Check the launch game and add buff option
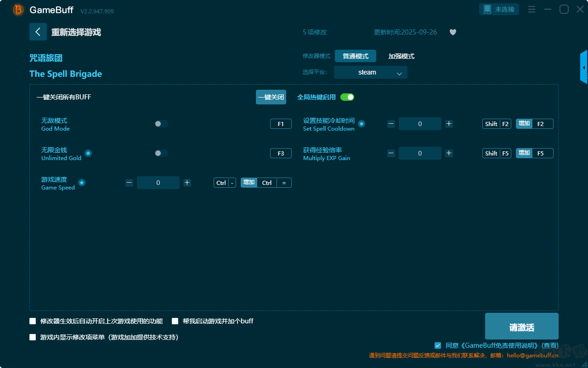Image resolution: width=588 pixels, height=368 pixels. [175, 321]
